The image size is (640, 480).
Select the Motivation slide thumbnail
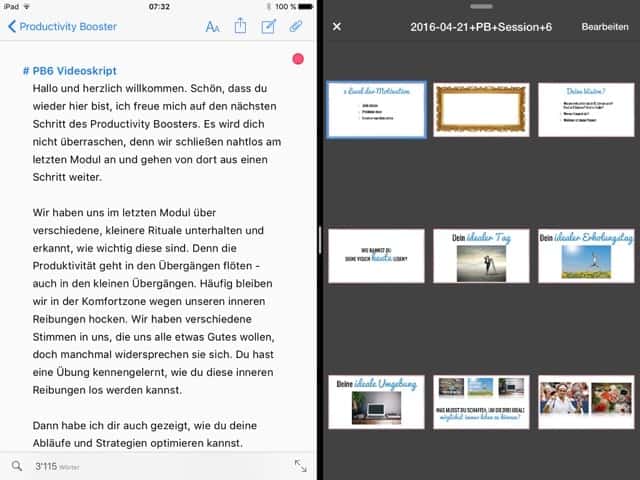click(376, 109)
